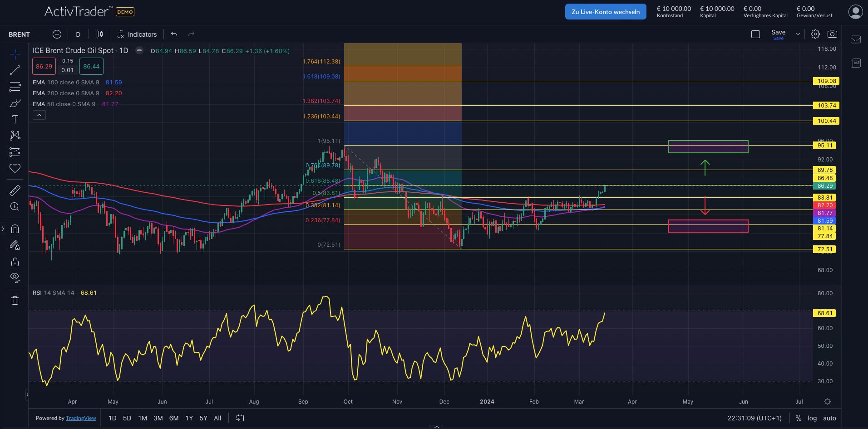868x429 pixels.
Task: Switch to the 1Y time range
Action: pos(189,418)
